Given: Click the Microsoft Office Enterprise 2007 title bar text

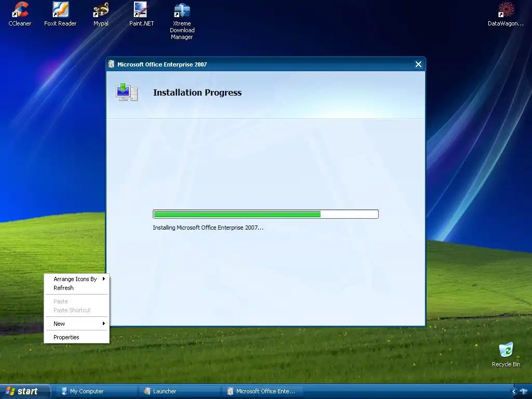Looking at the screenshot, I should point(162,64).
